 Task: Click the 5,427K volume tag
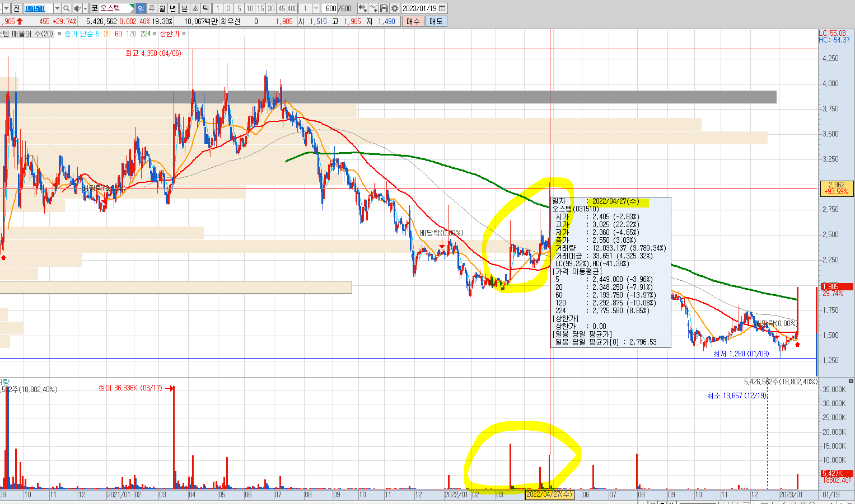837,473
